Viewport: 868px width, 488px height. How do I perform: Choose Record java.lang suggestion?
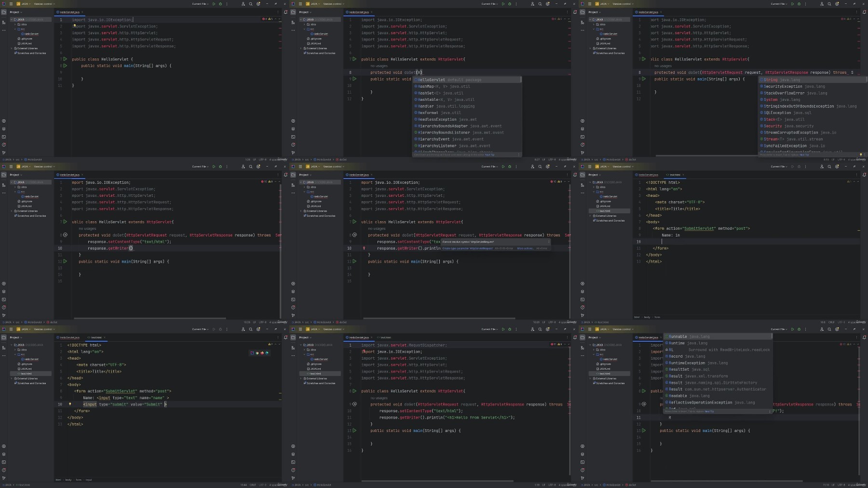click(x=718, y=356)
